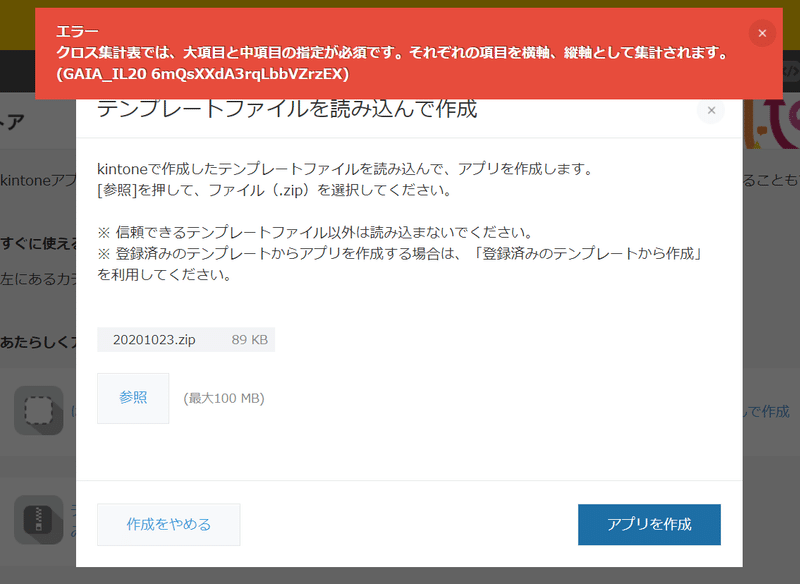Click the アプリを作成 button

coord(649,524)
